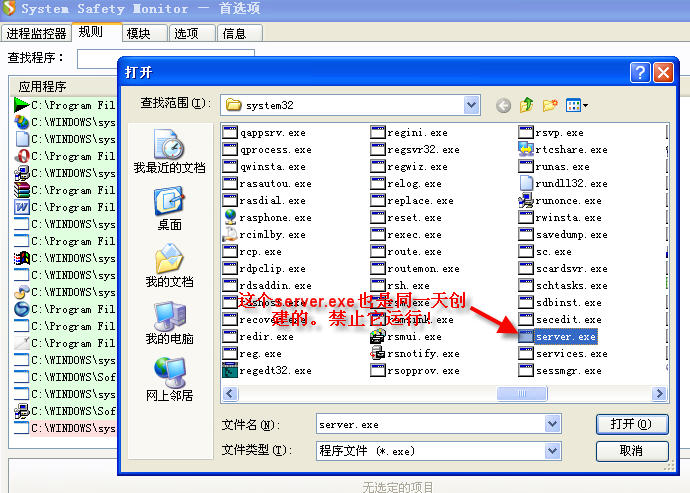Image resolution: width=690 pixels, height=493 pixels.
Task: Click the 应用程序 column header
Action: pyautogui.click(x=64, y=86)
